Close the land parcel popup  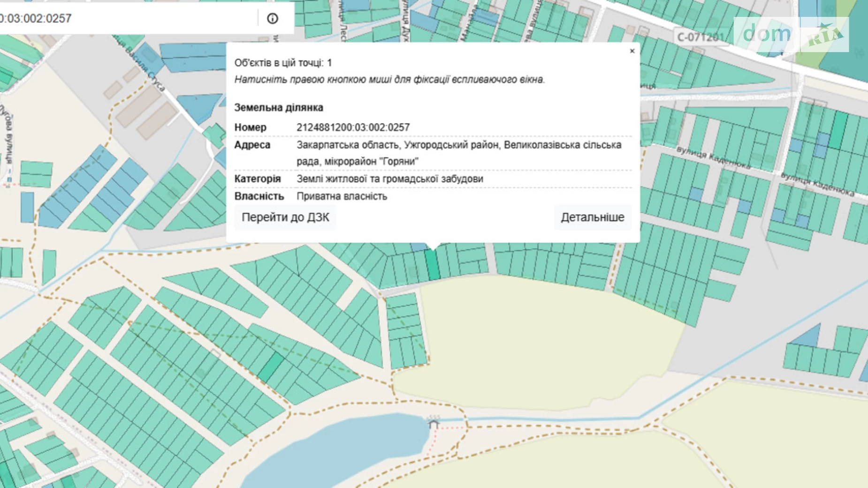tap(632, 51)
